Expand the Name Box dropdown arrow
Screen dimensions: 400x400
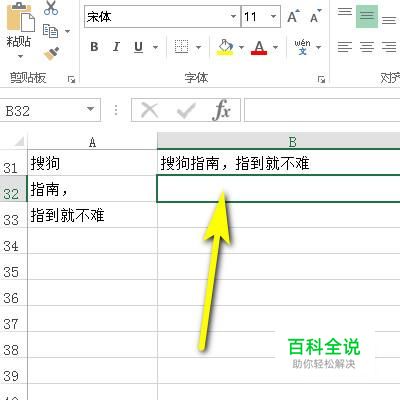click(x=90, y=109)
